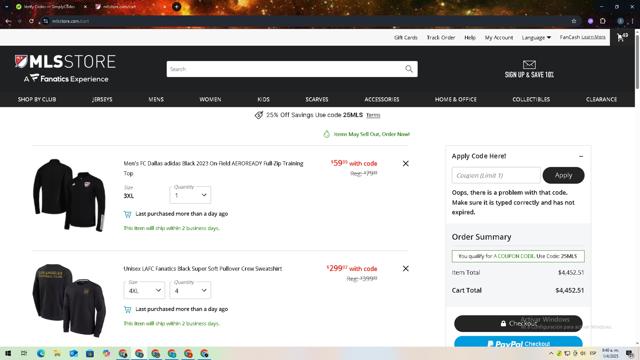Open the Mens menu
The height and width of the screenshot is (360, 640).
coord(156,99)
